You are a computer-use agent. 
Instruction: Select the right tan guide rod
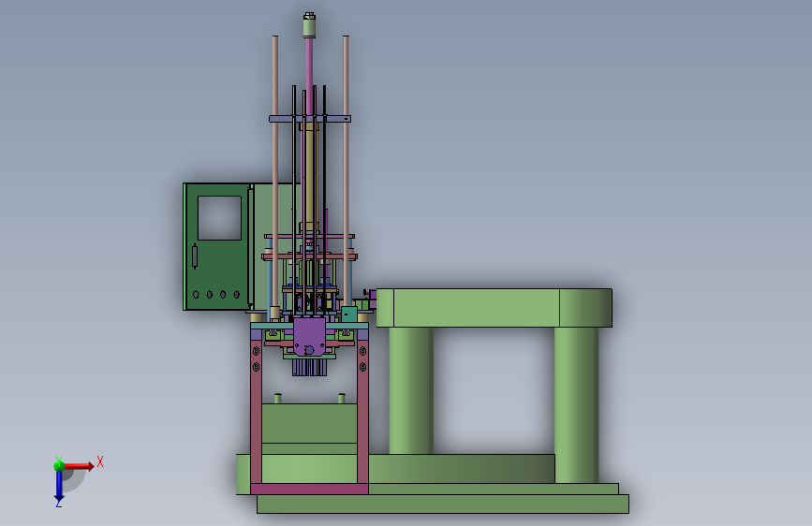click(x=346, y=171)
